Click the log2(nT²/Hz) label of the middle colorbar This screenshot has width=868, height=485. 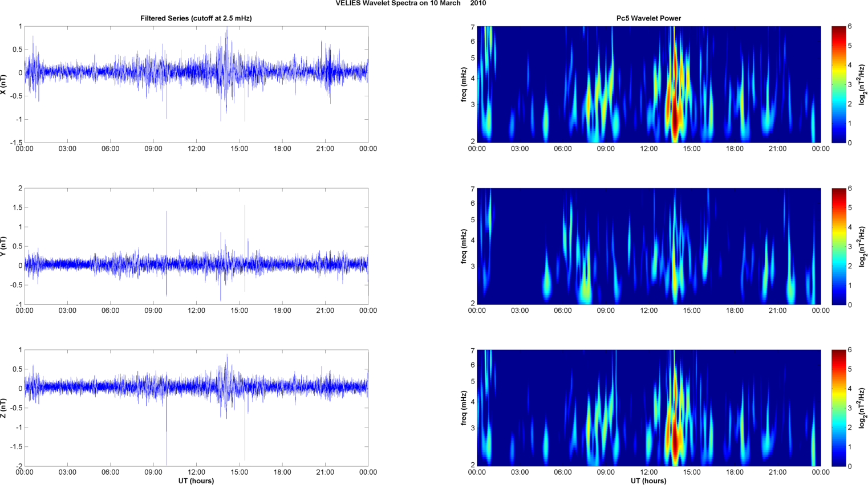[862, 246]
